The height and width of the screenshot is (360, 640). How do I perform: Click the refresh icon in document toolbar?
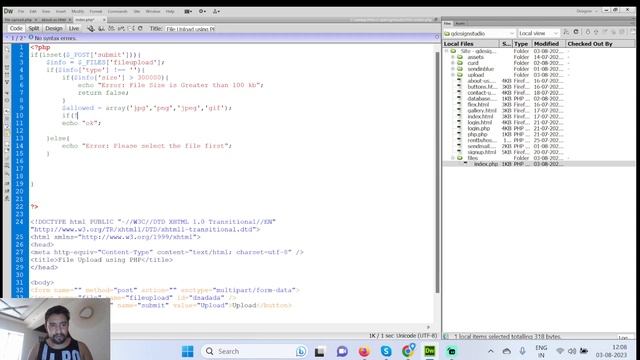point(140,29)
